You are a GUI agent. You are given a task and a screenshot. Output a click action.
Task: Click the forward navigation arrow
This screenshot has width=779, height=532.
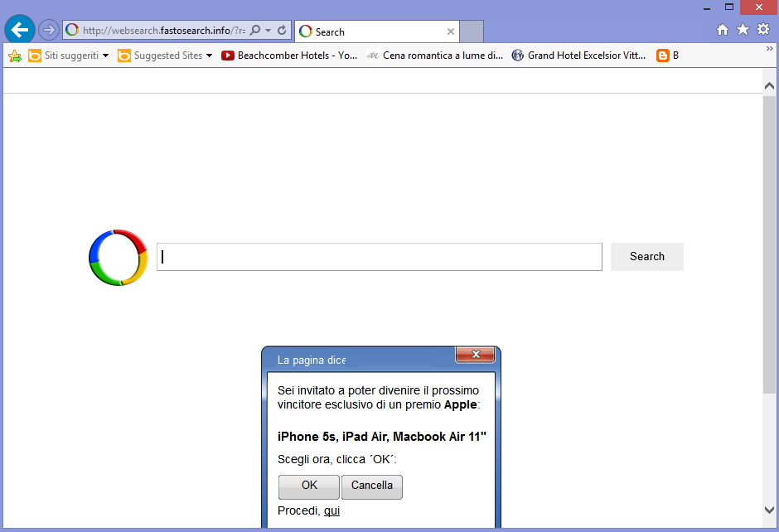click(49, 31)
